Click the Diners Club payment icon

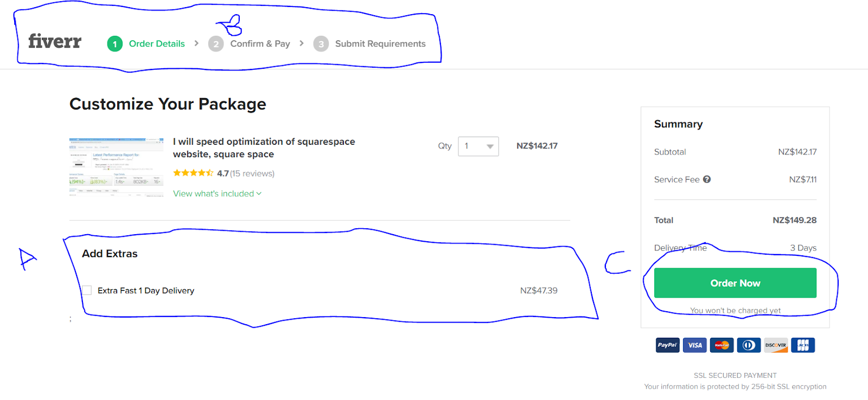pos(749,345)
